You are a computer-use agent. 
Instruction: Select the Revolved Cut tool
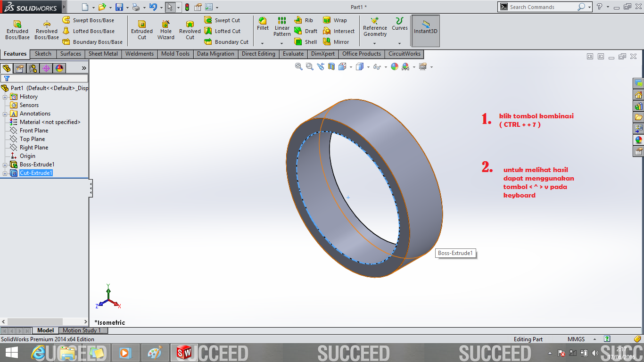tap(190, 29)
